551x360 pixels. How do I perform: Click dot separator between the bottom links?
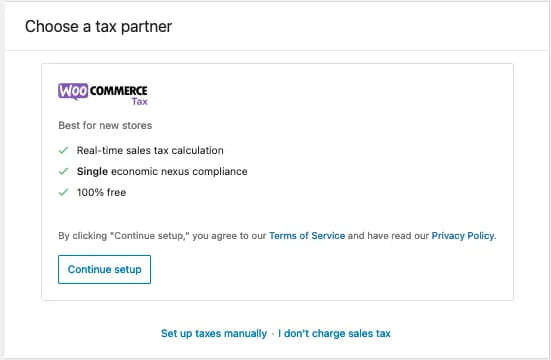click(x=273, y=334)
